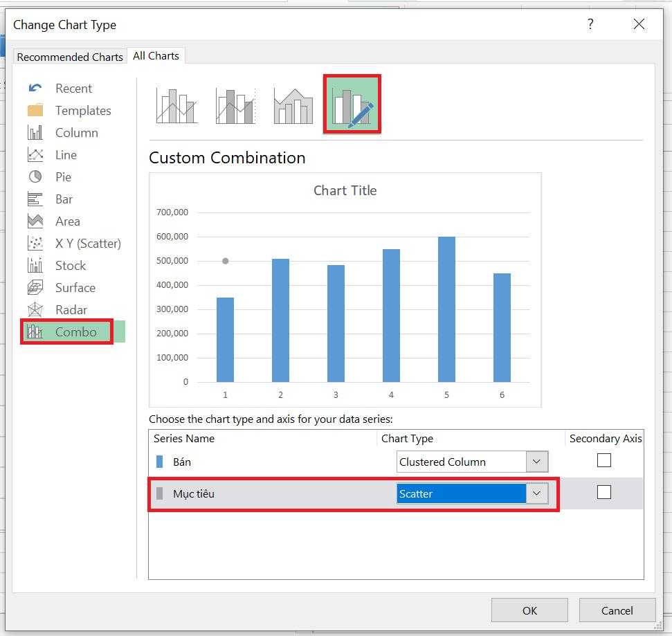This screenshot has width=672, height=636.
Task: Click the Clustered Column combo box text
Action: (460, 462)
